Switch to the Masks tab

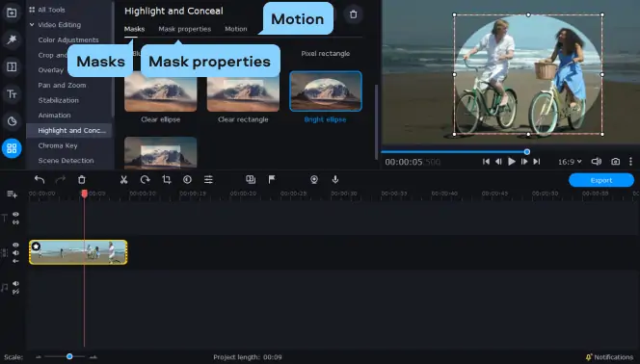point(134,29)
